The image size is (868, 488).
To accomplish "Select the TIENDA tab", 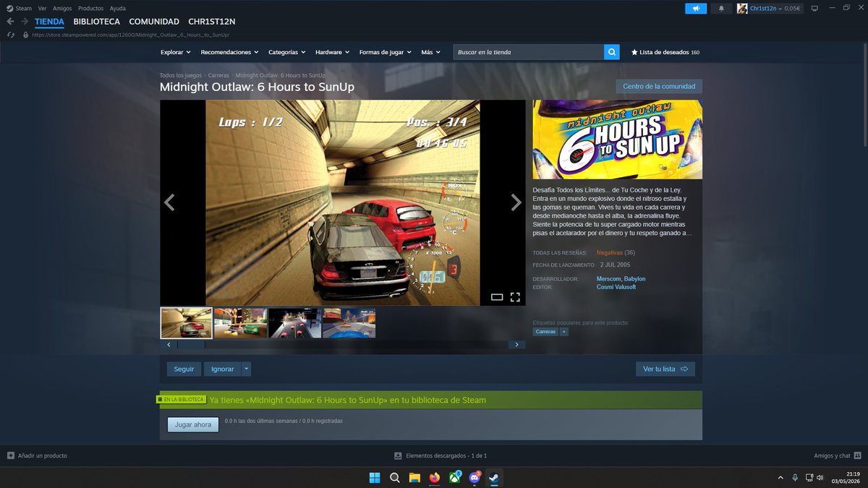I will click(50, 22).
